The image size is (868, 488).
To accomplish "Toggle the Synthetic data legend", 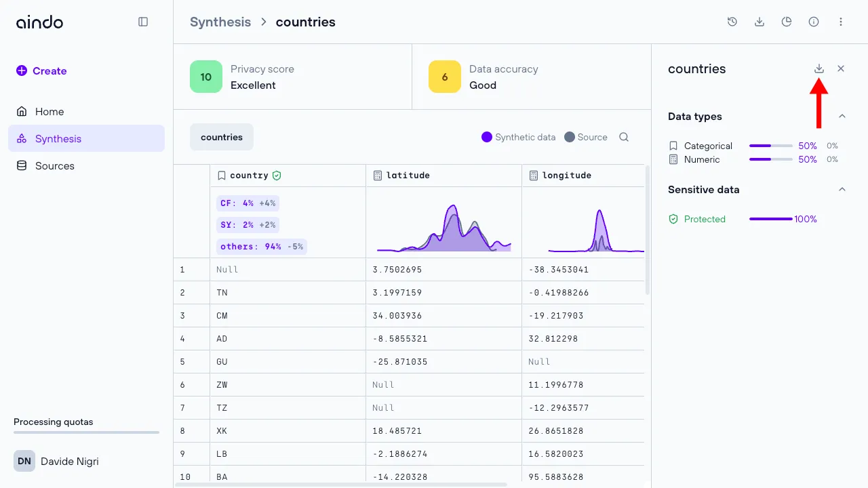I will click(518, 137).
